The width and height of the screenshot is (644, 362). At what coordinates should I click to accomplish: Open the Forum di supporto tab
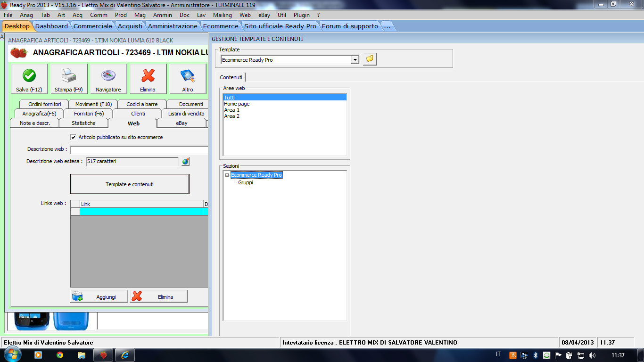point(350,26)
